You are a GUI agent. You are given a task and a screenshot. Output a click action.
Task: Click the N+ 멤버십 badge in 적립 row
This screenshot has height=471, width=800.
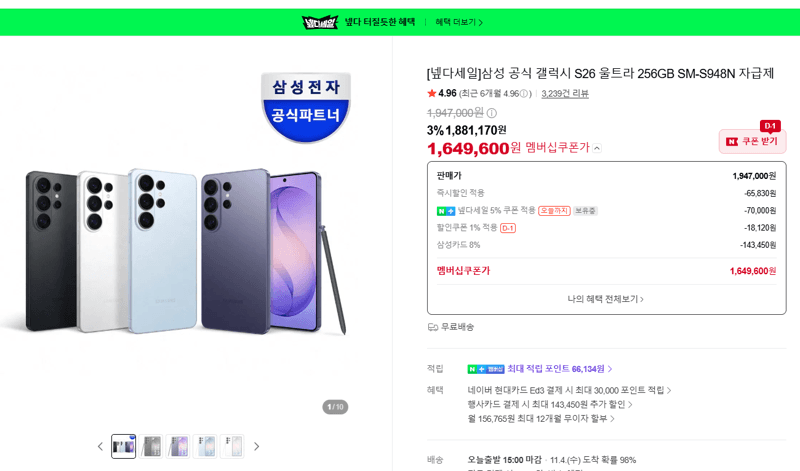[486, 369]
